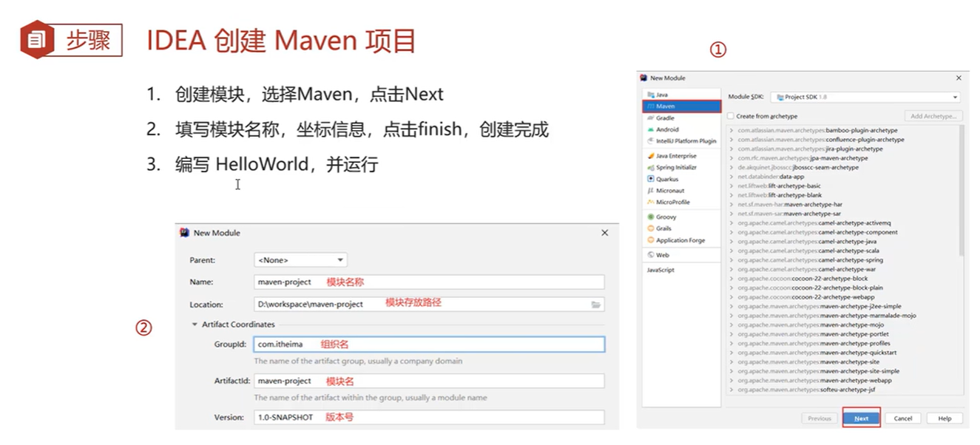Click the archetype list vertical scrollbar
Screen dimensions: 980x445
point(962,189)
